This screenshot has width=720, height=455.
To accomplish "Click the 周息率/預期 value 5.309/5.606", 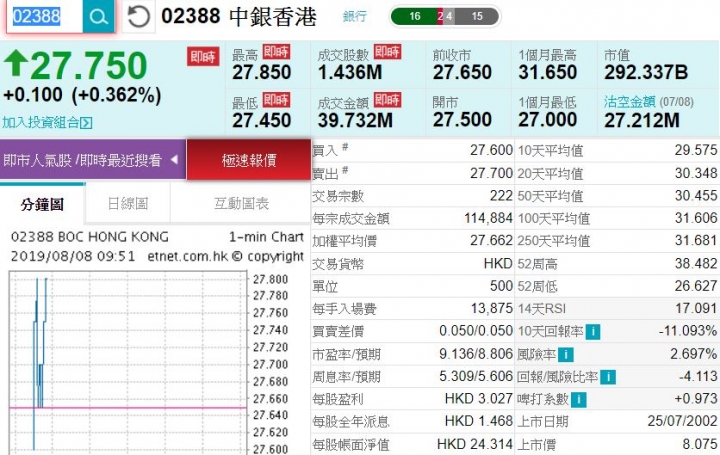I will [x=476, y=376].
